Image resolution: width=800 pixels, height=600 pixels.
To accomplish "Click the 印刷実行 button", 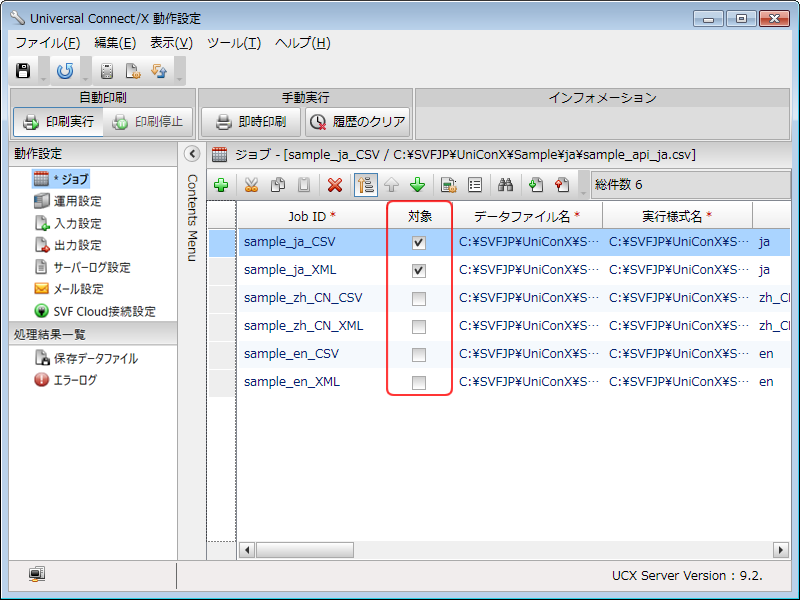I will pyautogui.click(x=58, y=122).
